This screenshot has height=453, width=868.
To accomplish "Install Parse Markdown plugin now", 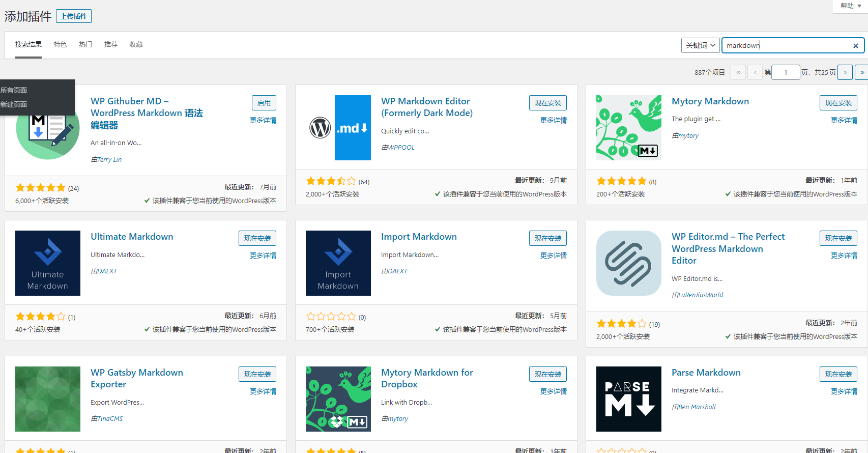I will [838, 374].
